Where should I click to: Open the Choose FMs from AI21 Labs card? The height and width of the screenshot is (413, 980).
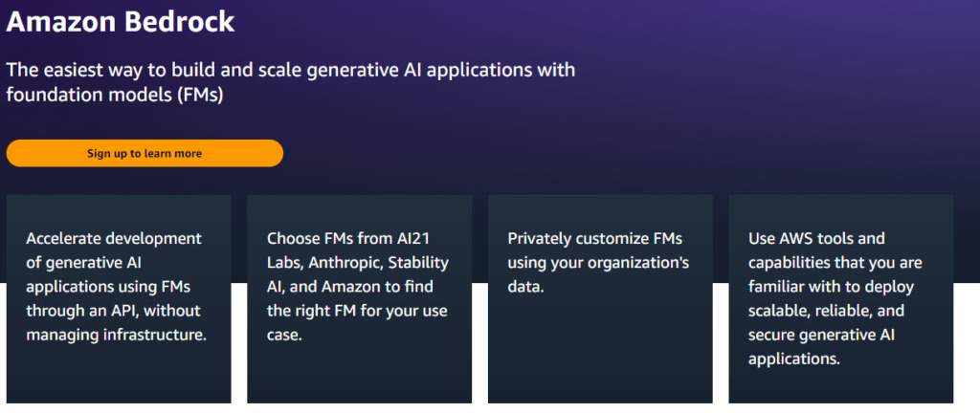360,299
